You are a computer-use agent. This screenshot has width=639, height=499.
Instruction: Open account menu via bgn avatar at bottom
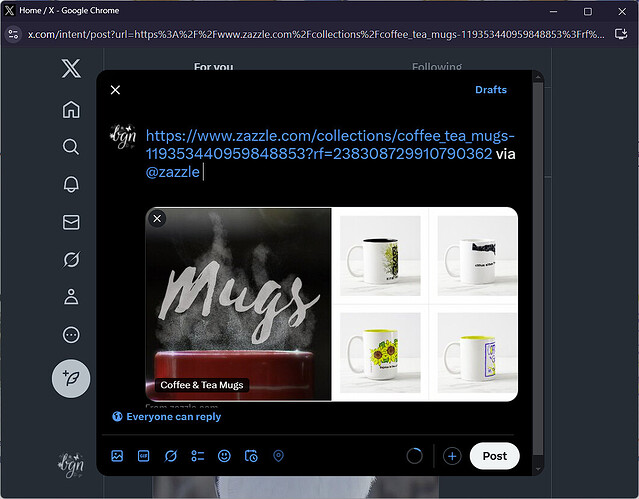[x=71, y=465]
